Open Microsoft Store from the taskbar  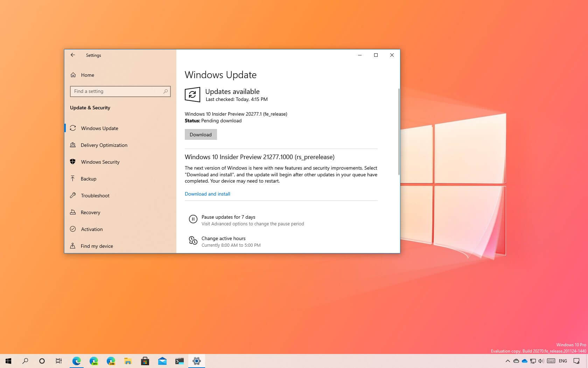click(145, 361)
